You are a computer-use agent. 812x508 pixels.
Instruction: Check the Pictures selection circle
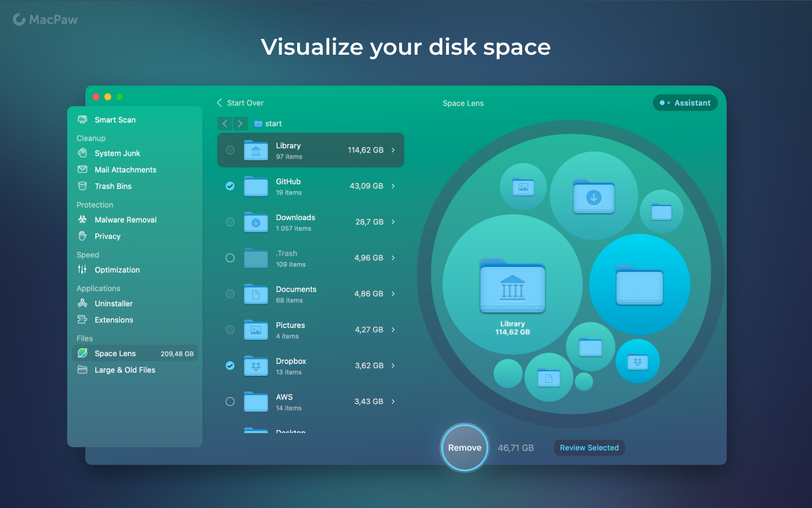[230, 330]
